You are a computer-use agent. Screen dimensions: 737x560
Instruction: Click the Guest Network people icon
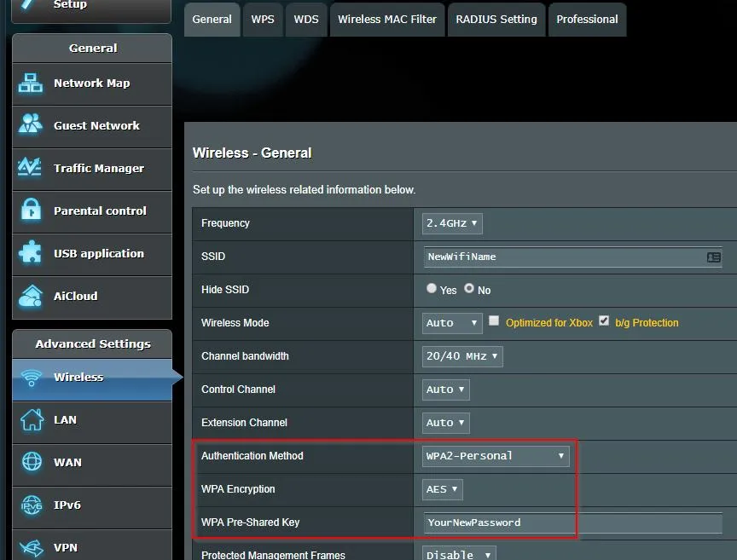tap(31, 124)
